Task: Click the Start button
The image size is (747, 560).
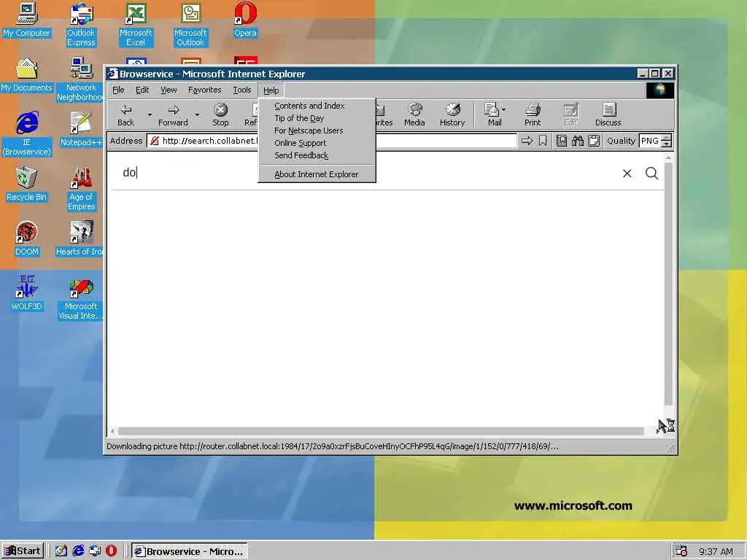Action: tap(23, 551)
